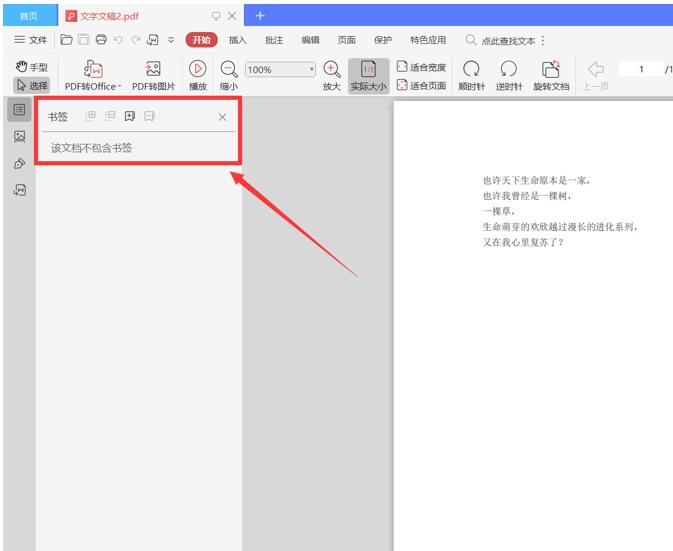
Task: Choose 适合页面 fit page
Action: pyautogui.click(x=421, y=85)
